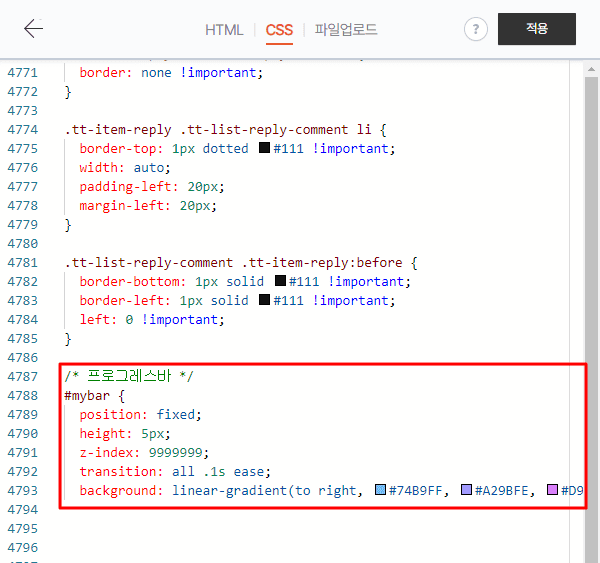Select the CSS tab
The height and width of the screenshot is (563, 600).
pyautogui.click(x=279, y=30)
